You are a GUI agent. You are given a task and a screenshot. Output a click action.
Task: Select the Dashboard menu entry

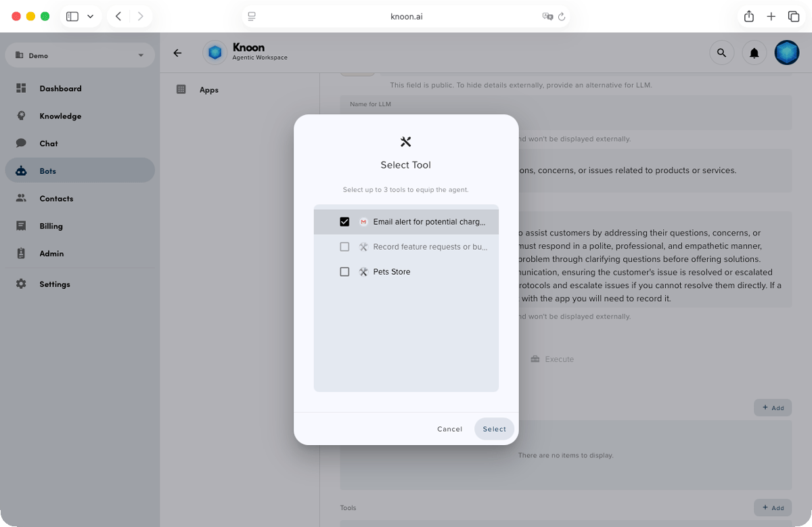(60, 88)
